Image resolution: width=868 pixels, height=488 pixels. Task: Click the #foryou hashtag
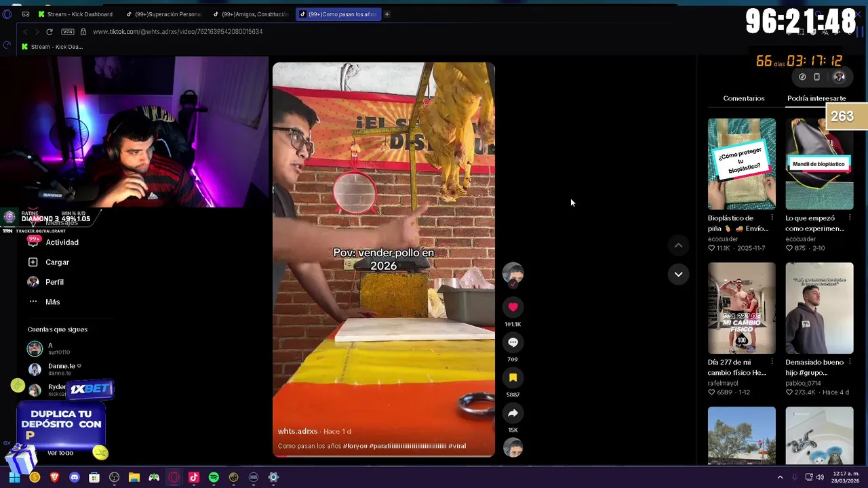click(x=355, y=446)
